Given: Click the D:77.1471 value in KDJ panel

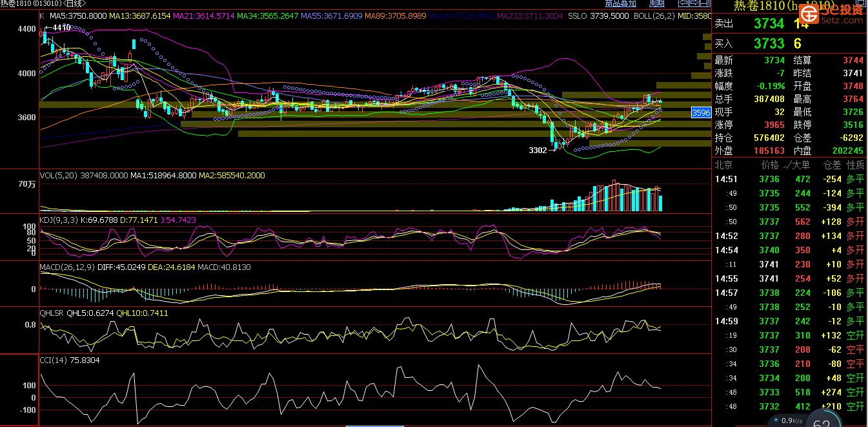Looking at the screenshot, I should click(140, 220).
